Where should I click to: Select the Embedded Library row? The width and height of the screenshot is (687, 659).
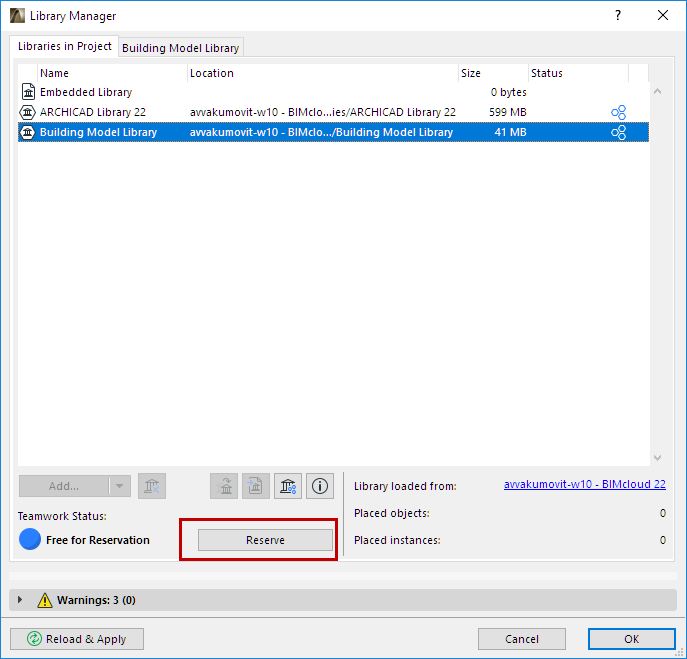point(333,92)
